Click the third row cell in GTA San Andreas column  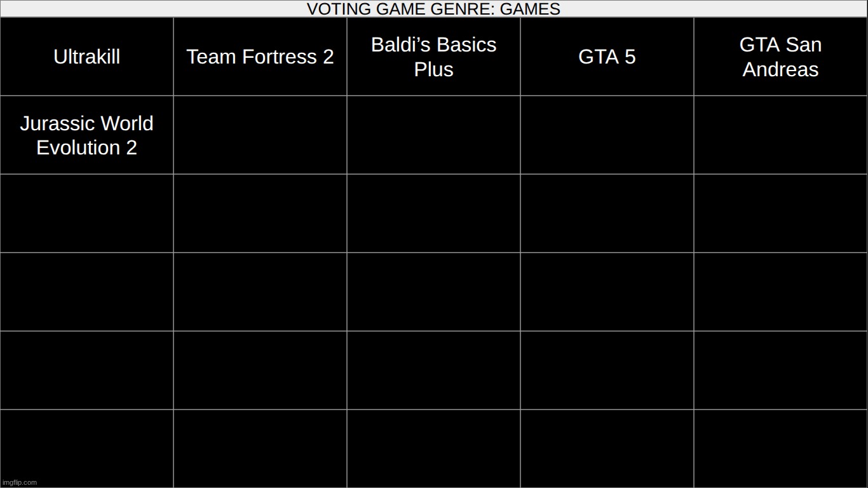pos(780,213)
